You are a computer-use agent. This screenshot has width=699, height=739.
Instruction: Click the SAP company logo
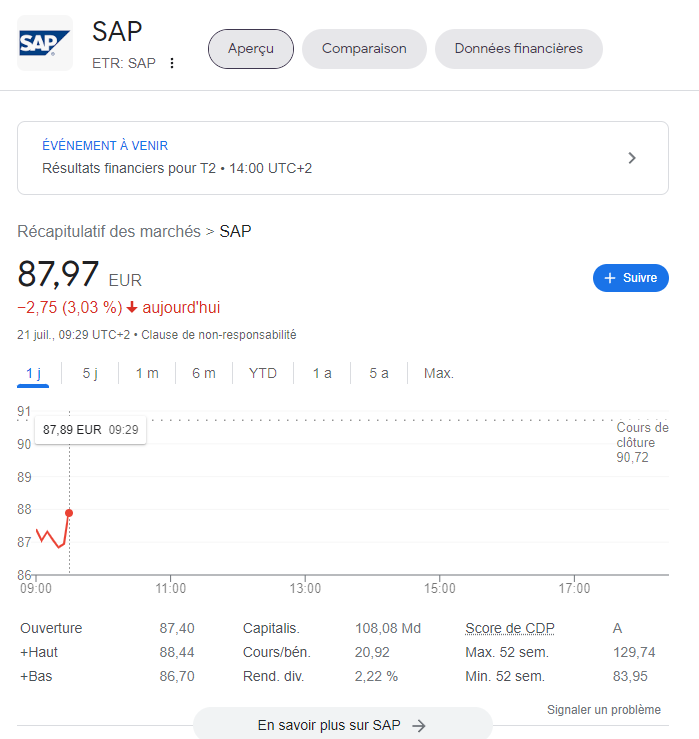coord(45,43)
